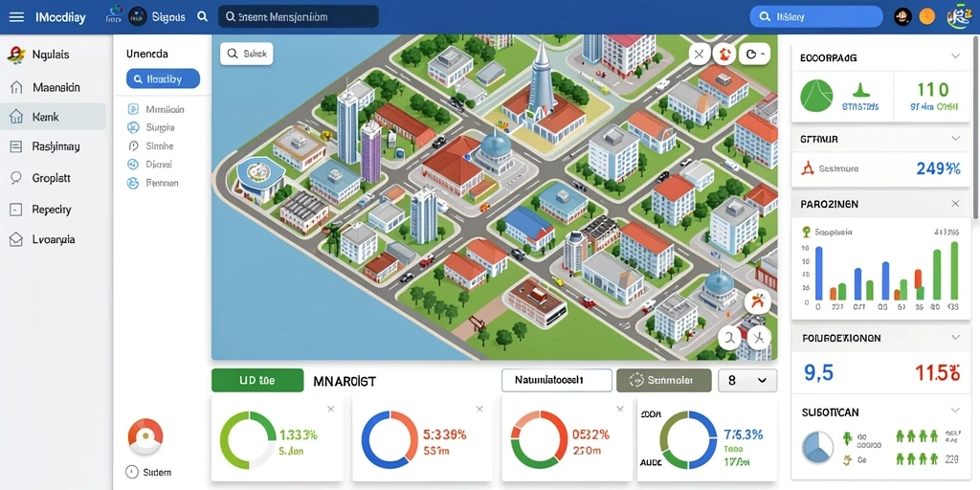This screenshot has height=490, width=980.
Task: Click the green UD tile button
Action: [257, 380]
